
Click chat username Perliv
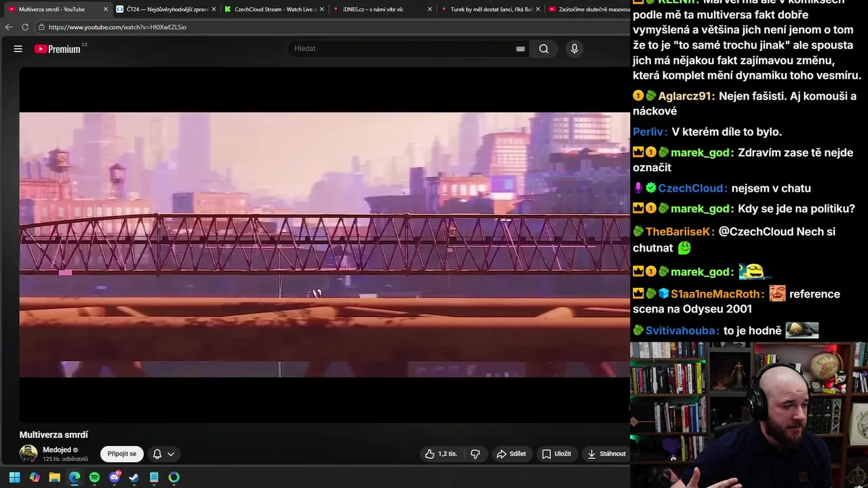click(648, 132)
